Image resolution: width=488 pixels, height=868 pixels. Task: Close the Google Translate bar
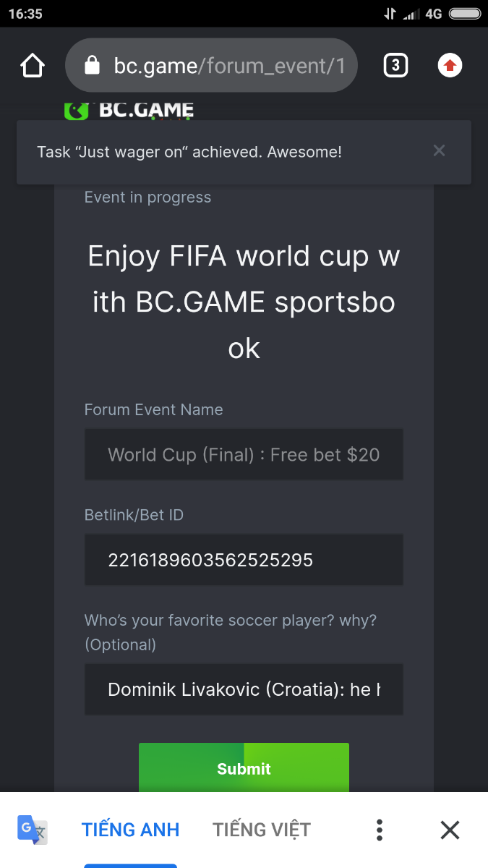(x=450, y=830)
